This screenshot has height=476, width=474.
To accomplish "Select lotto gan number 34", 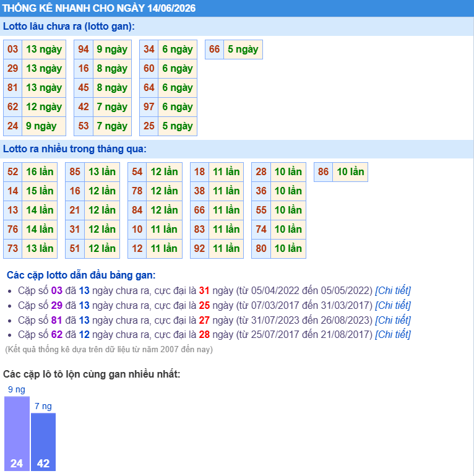I will (x=149, y=49).
